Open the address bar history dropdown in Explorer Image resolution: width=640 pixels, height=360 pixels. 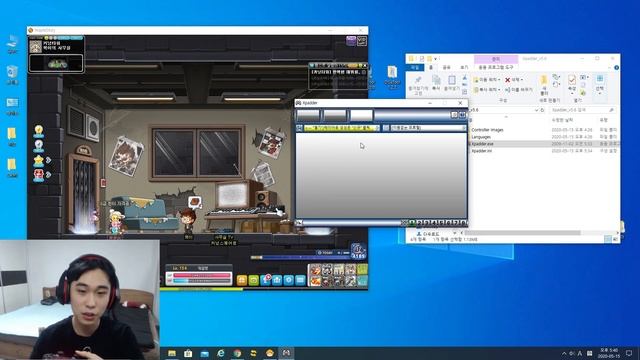pyautogui.click(x=536, y=110)
